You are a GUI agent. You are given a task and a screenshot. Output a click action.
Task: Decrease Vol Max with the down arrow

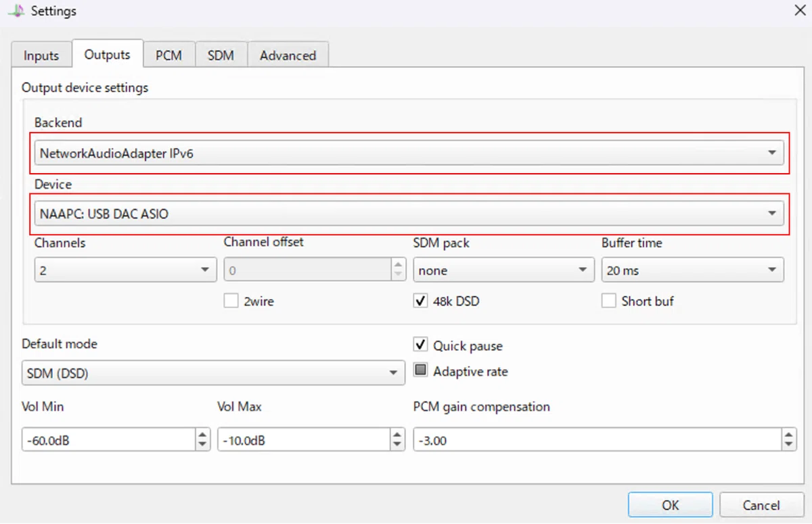[397, 446]
